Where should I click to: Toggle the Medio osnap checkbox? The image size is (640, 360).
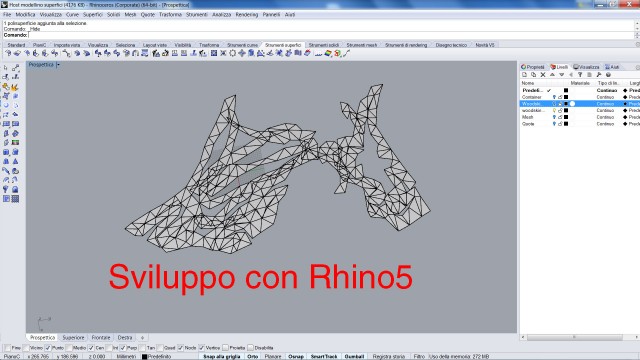tap(69, 348)
